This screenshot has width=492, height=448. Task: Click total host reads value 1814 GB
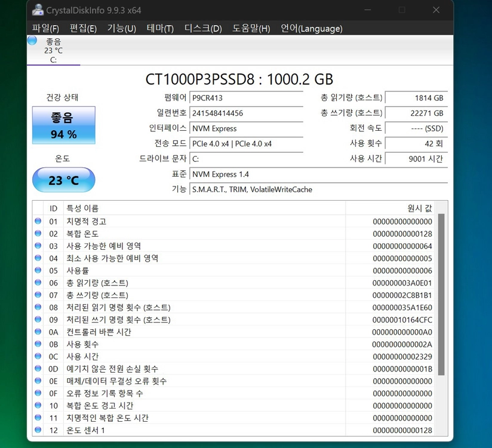click(416, 98)
